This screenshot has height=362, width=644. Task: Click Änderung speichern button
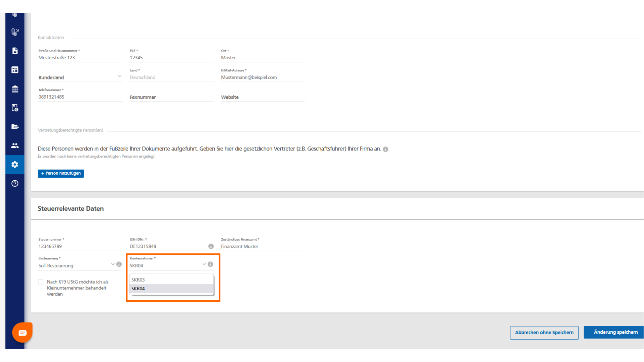[614, 332]
